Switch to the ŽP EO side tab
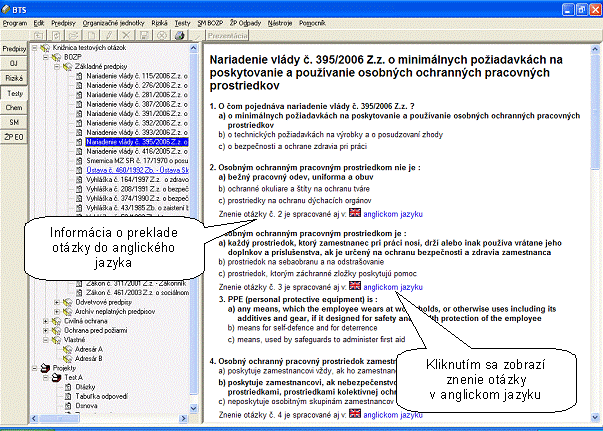Viewport: 603px width, 431px height. click(14, 137)
